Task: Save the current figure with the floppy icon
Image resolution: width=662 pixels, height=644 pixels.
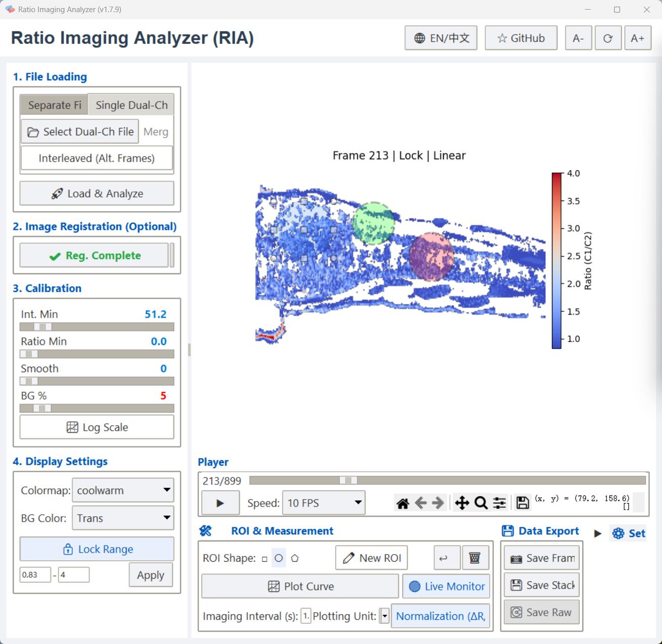Action: coord(523,503)
